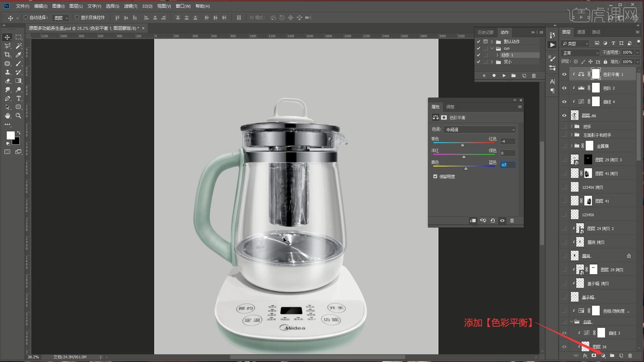Switch to the 历史记录 tab

coord(485,32)
